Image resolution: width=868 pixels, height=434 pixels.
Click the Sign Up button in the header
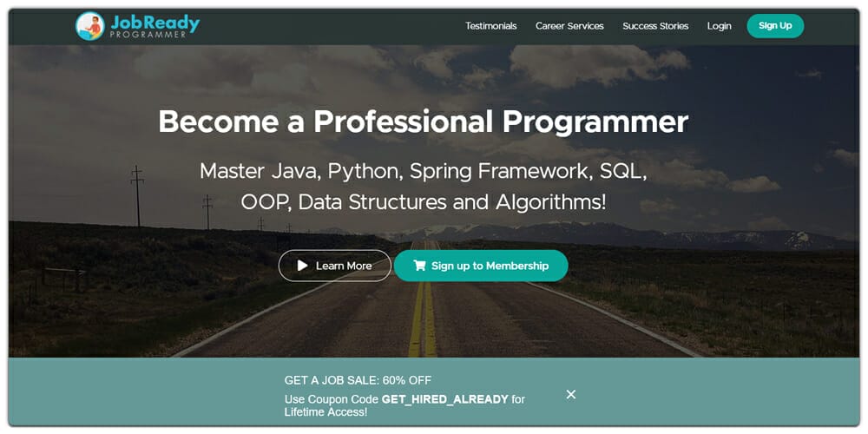(775, 26)
